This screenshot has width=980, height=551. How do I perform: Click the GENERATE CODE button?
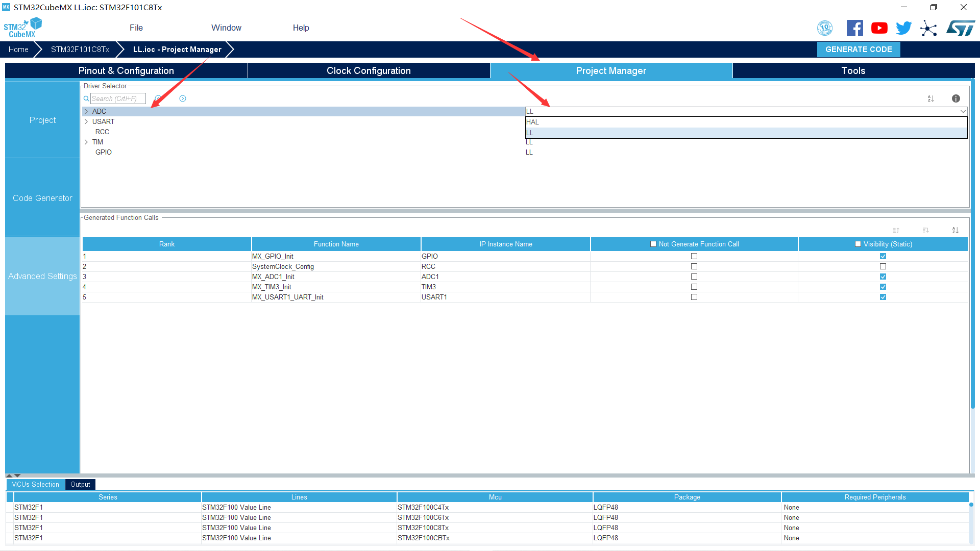pyautogui.click(x=859, y=49)
